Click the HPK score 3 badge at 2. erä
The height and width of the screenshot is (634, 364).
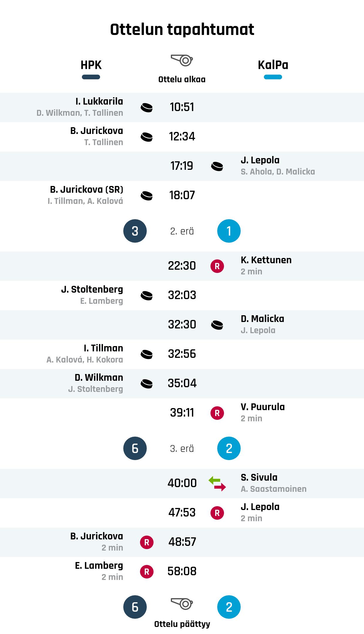click(x=135, y=231)
